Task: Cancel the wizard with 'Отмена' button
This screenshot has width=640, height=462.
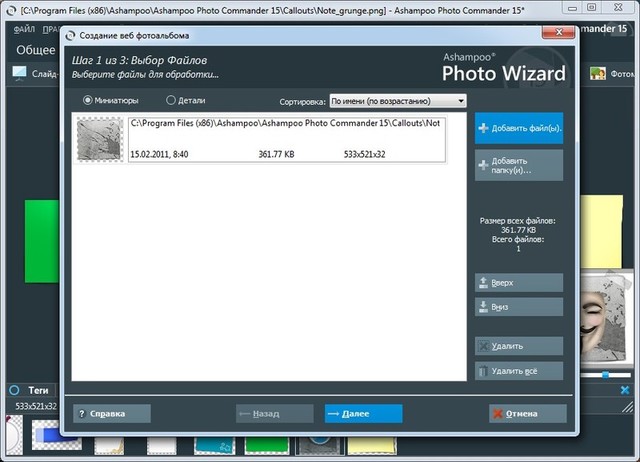Action: pyautogui.click(x=527, y=413)
